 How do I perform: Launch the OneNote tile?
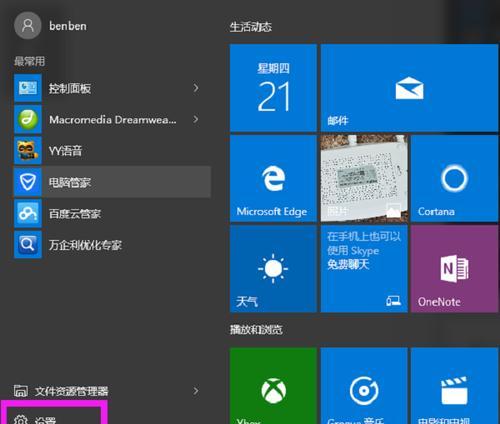coord(455,269)
